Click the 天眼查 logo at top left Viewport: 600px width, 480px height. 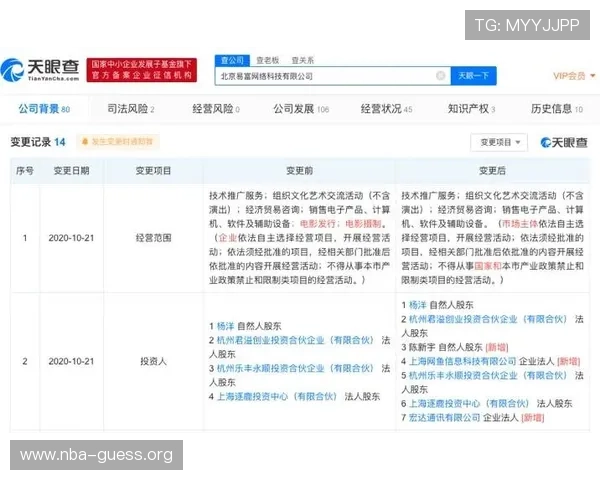40,70
